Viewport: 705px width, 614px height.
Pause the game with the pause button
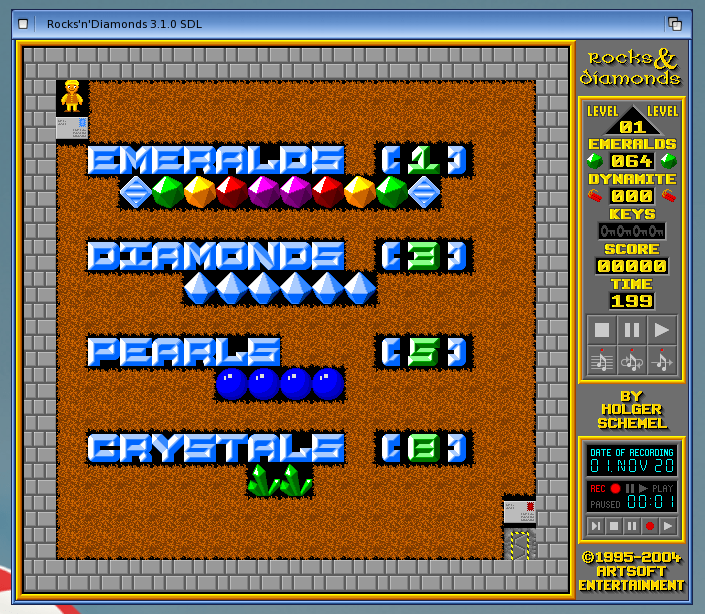point(632,330)
